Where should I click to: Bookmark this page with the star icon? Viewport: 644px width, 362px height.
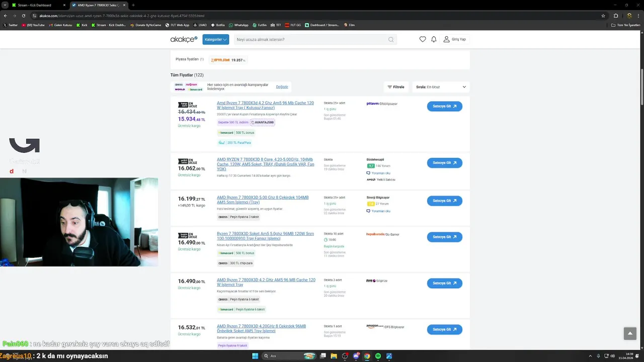pyautogui.click(x=603, y=16)
